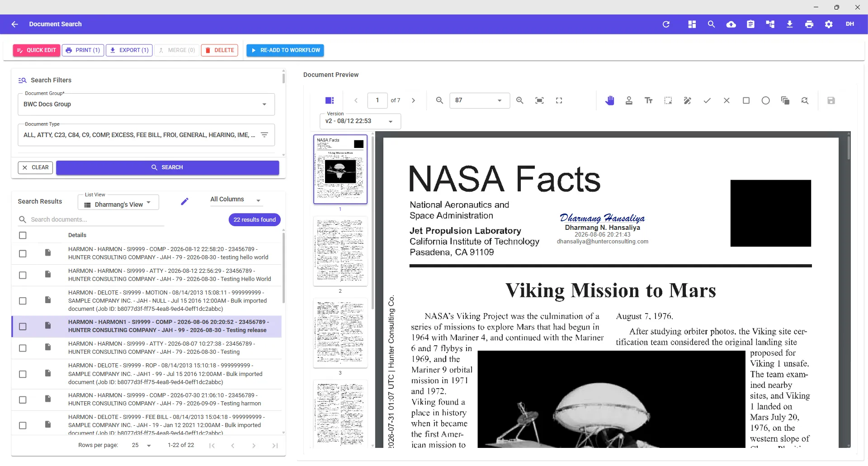Toggle the select-all checkbox in Details header
This screenshot has height=466, width=868.
pos(23,235)
